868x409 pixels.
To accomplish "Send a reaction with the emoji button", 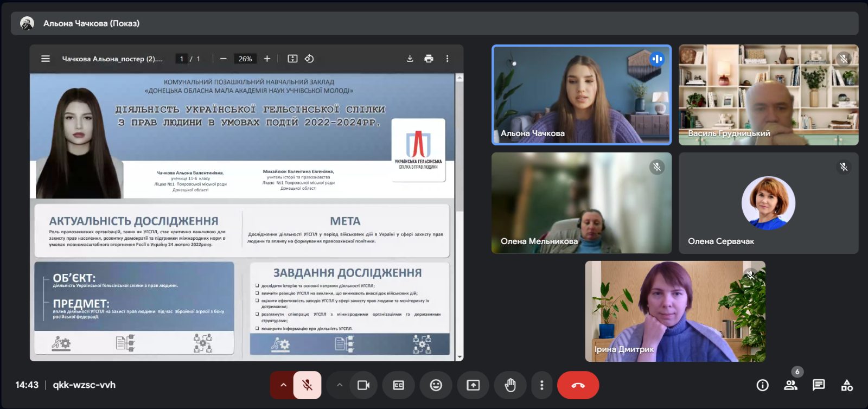I will (x=436, y=385).
